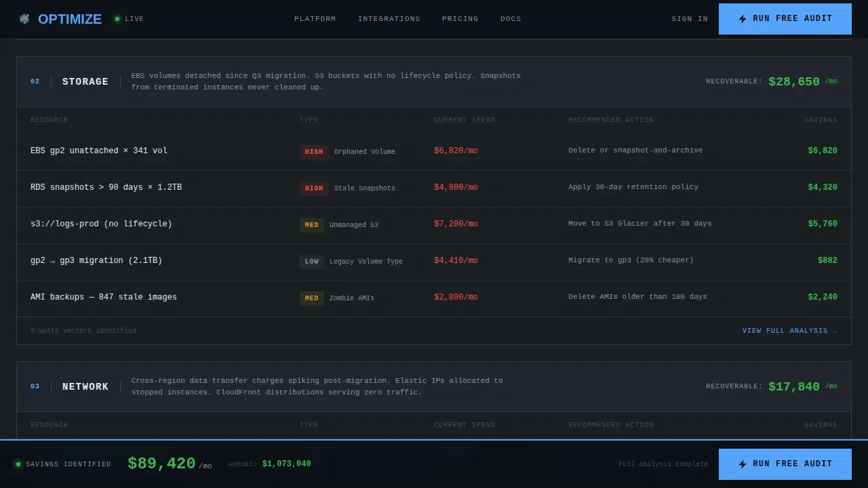Select row gp2 → gp3 migration (2.1TB)

[x=434, y=262]
